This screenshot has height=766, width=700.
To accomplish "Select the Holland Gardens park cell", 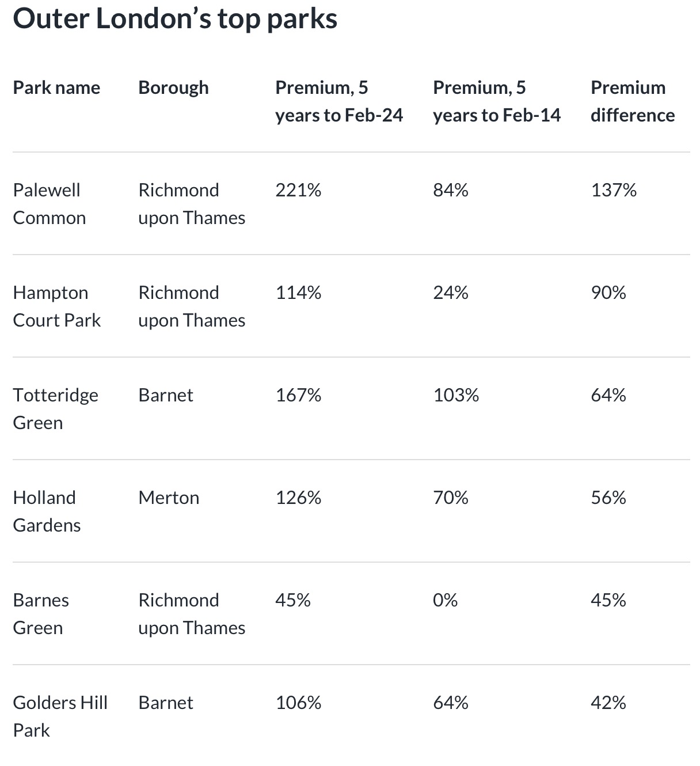I will [x=47, y=511].
